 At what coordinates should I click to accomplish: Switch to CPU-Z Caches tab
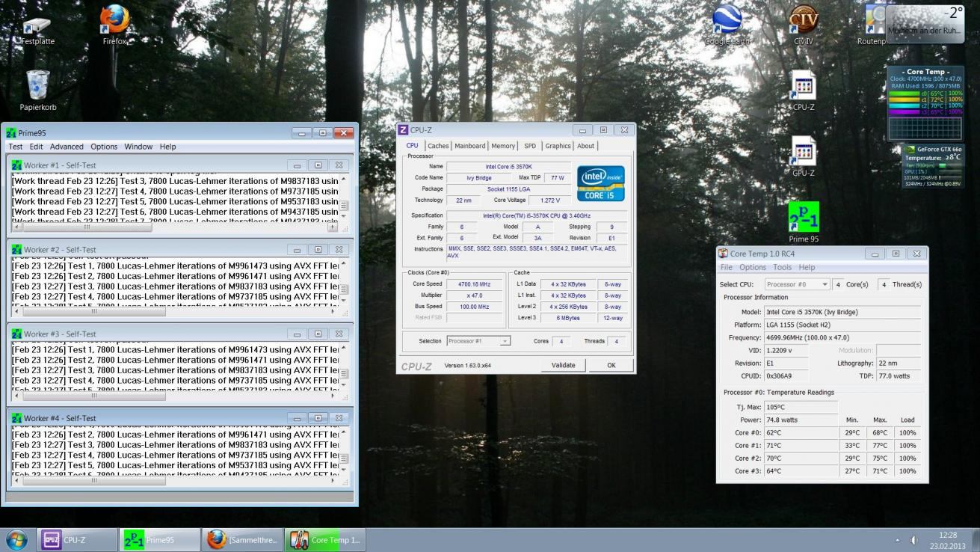pos(438,146)
